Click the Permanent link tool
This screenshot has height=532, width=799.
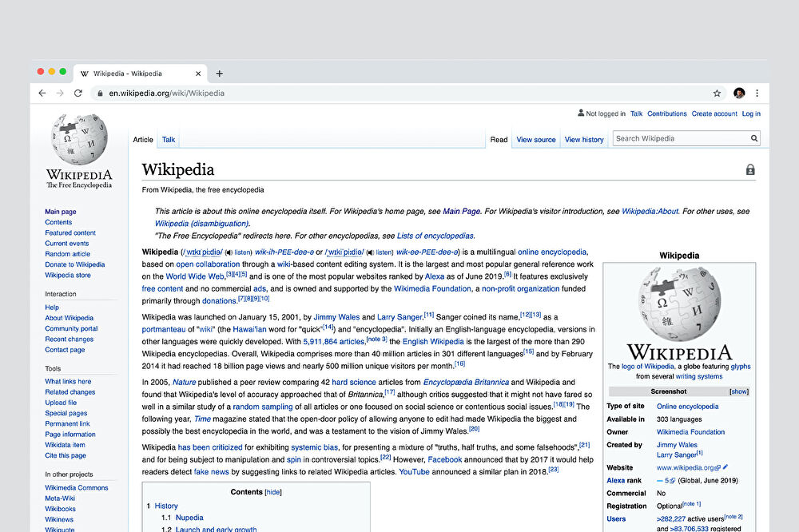pos(67,423)
